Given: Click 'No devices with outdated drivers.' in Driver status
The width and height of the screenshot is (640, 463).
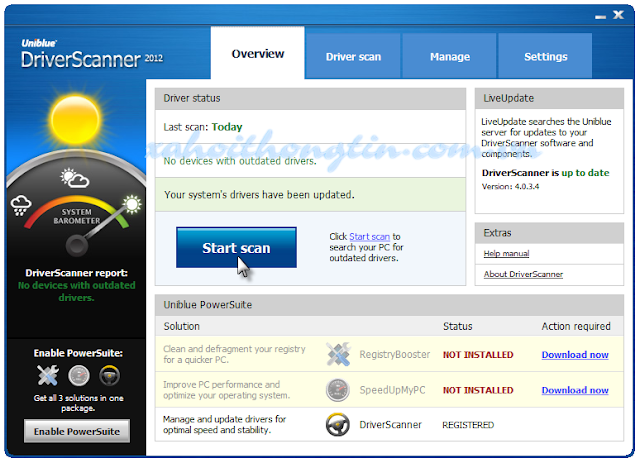Looking at the screenshot, I should click(x=240, y=161).
